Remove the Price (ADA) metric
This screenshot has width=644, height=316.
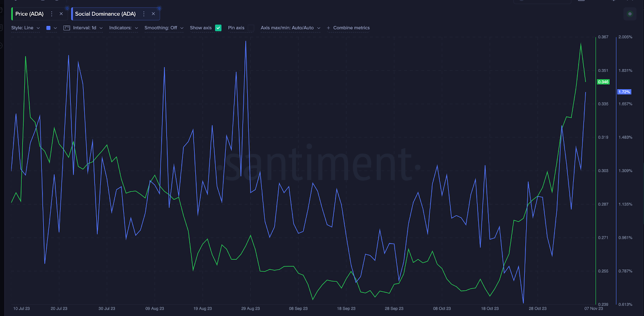coord(61,14)
